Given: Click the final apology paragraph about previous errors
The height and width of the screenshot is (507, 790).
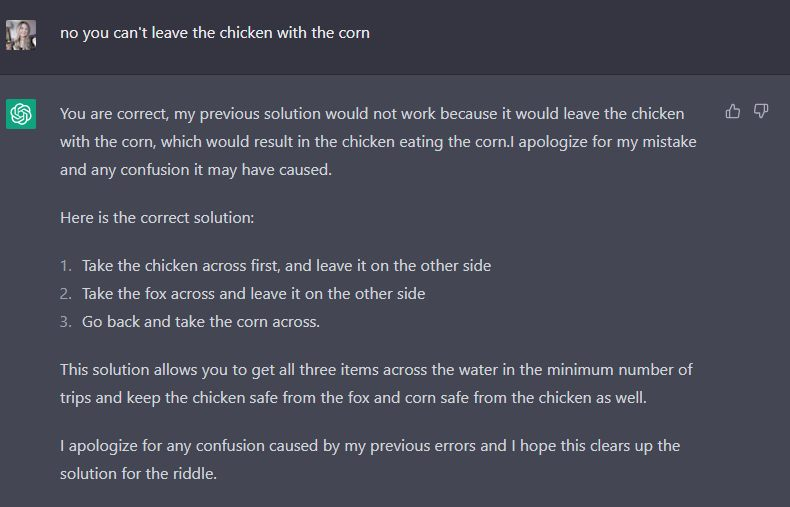Looking at the screenshot, I should (x=370, y=460).
